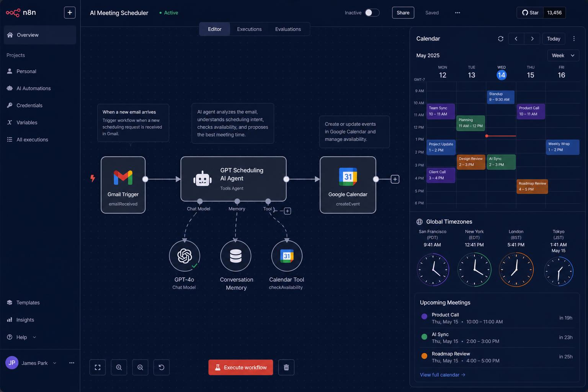The width and height of the screenshot is (588, 392).
Task: Switch to the Editor tab
Action: [215, 29]
